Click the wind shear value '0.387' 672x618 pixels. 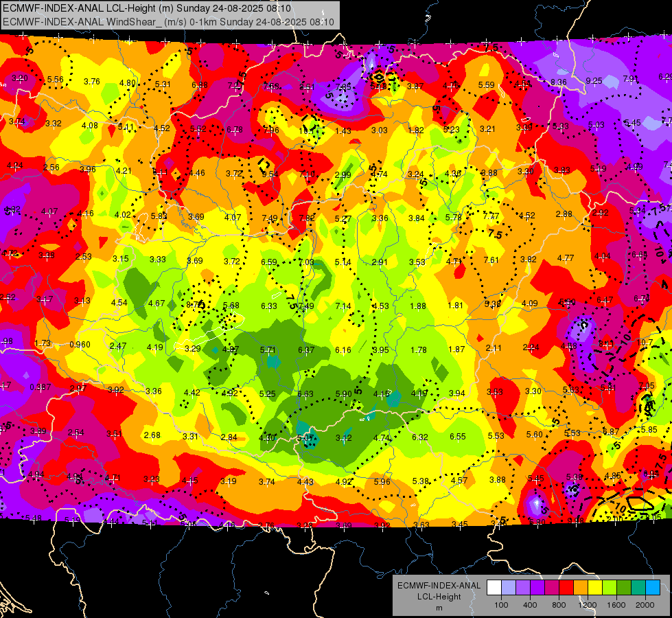click(40, 387)
